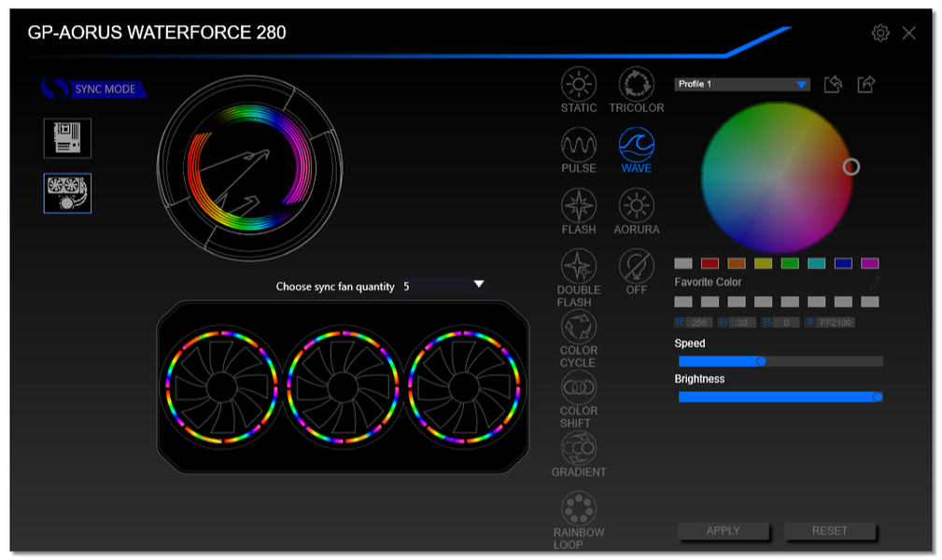The width and height of the screenshot is (942, 560).
Task: Click the last Favorite Color slot
Action: pyautogui.click(x=870, y=301)
